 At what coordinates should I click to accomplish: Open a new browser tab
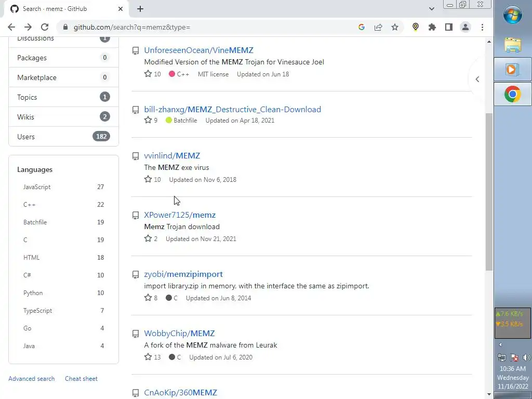(140, 9)
